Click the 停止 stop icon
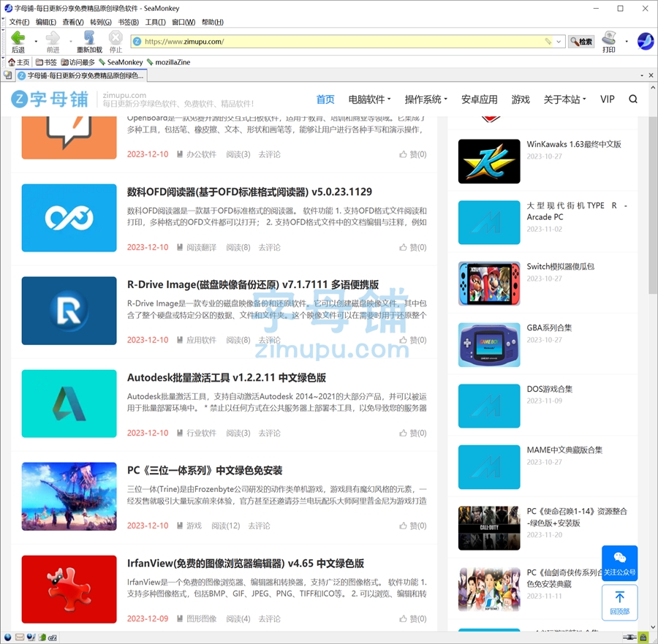This screenshot has width=658, height=644. click(116, 42)
